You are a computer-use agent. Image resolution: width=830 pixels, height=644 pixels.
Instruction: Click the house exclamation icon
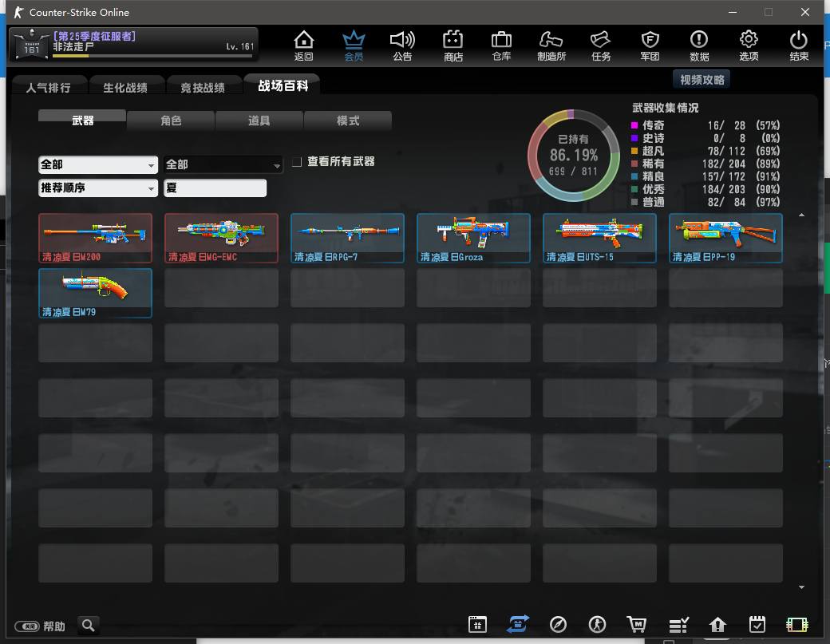(x=717, y=625)
